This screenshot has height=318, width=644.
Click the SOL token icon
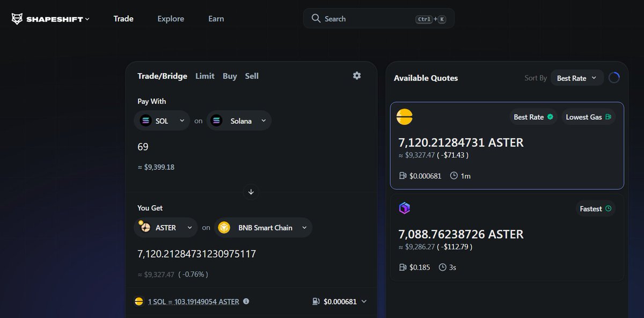145,121
